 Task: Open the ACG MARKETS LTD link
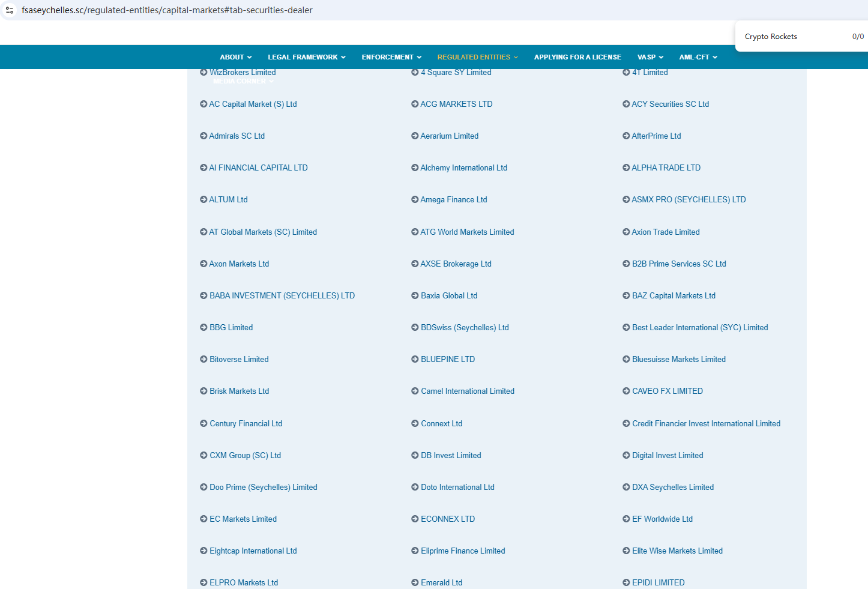point(456,104)
